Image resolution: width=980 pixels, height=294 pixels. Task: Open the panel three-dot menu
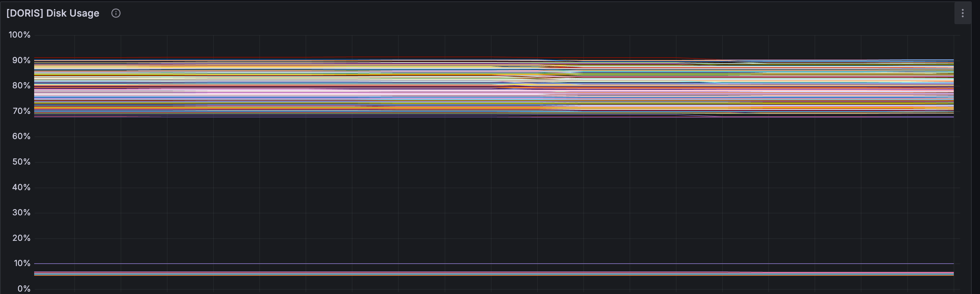click(962, 13)
